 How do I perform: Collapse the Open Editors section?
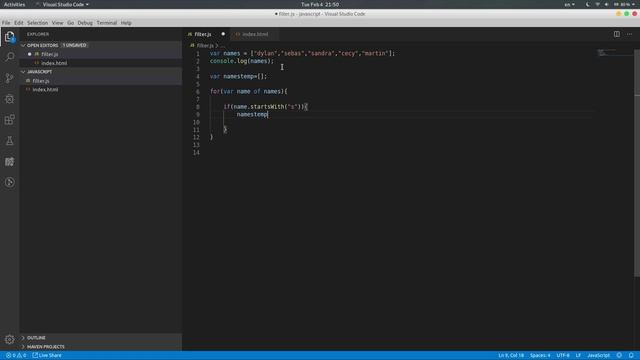42,45
